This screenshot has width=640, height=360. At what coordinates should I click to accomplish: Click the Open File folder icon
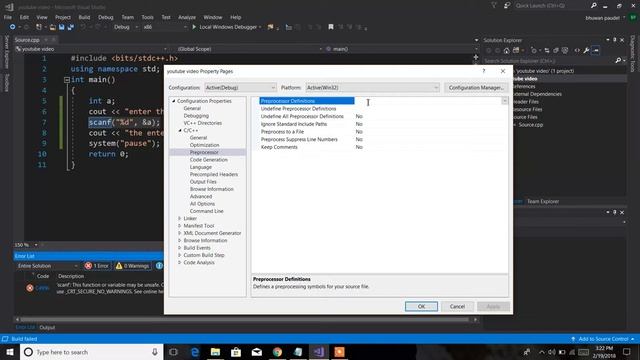[53, 27]
